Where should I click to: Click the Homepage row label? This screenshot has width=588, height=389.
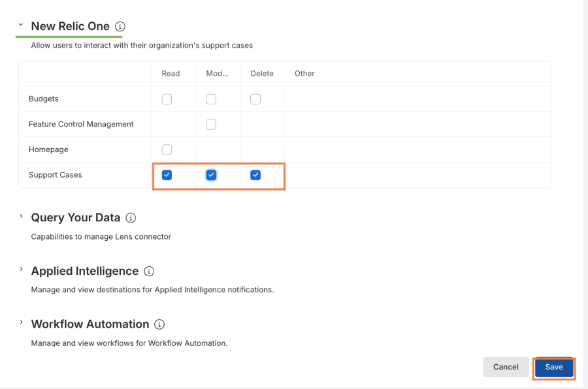pos(48,149)
